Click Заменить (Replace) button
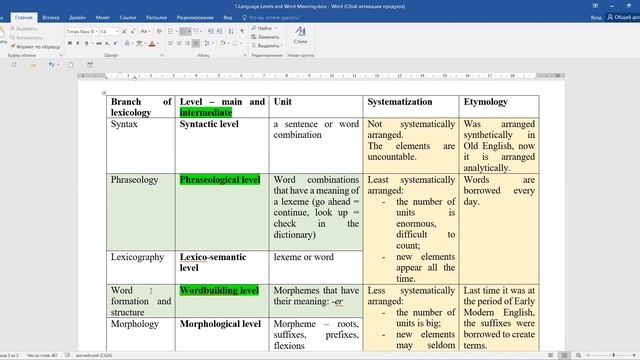The width and height of the screenshot is (640, 360). pyautogui.click(x=265, y=37)
